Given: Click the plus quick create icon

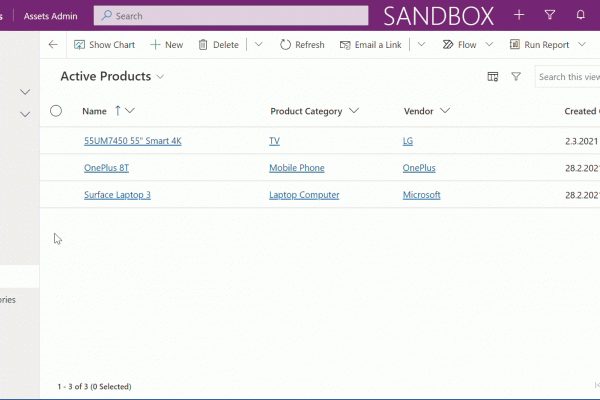Looking at the screenshot, I should click(519, 15).
